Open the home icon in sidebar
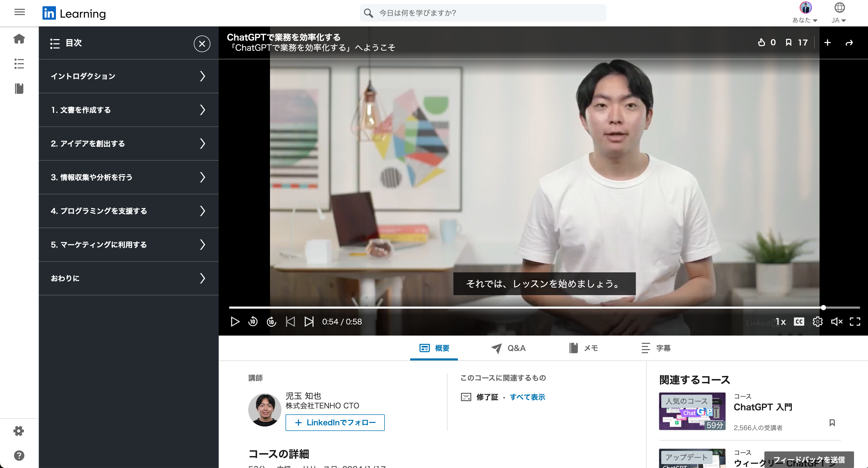The height and width of the screenshot is (468, 868). 19,39
